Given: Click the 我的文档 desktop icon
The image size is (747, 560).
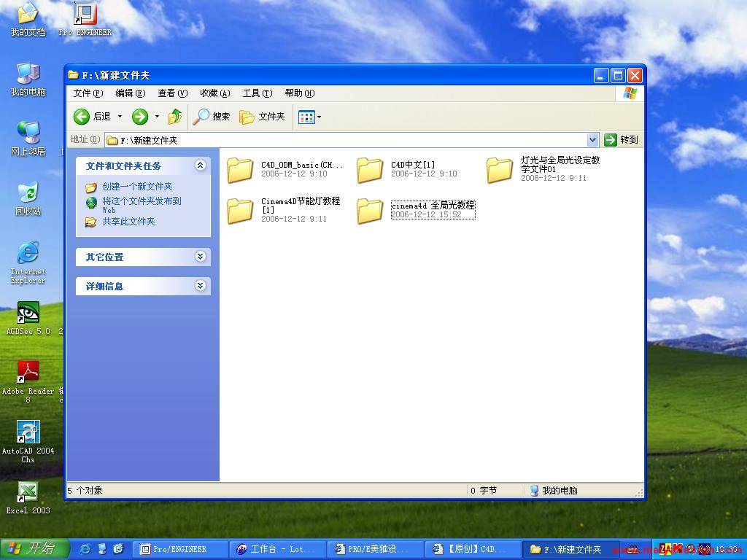Looking at the screenshot, I should [28, 19].
